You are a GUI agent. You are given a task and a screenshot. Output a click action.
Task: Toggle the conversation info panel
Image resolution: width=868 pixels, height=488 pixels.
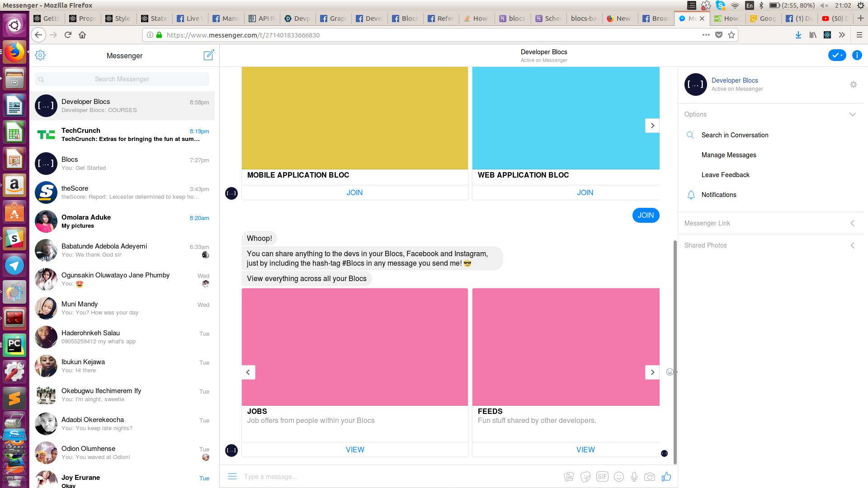click(x=857, y=55)
